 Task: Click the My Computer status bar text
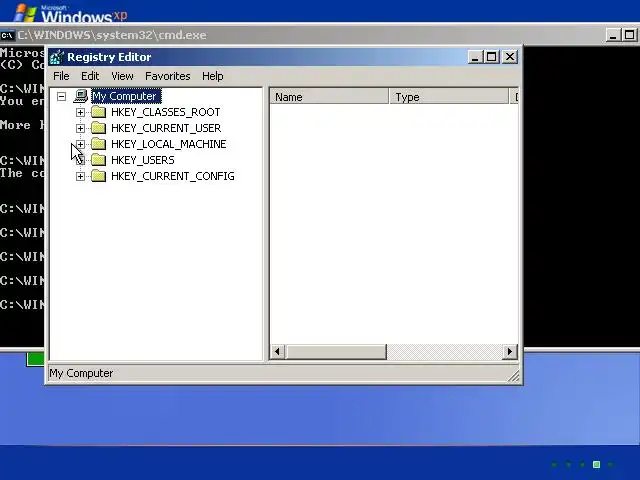(x=81, y=373)
